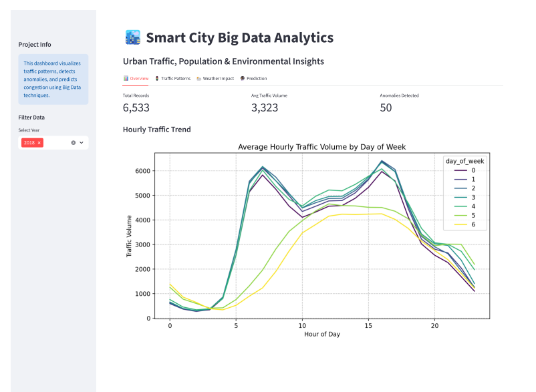Screen dimensions: 536x392
Task: Click the red x icon on the 2018 tag
Action: point(39,142)
